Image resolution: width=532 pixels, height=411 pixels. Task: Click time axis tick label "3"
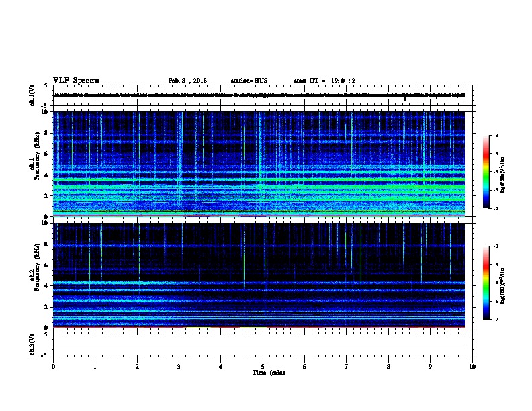click(179, 367)
